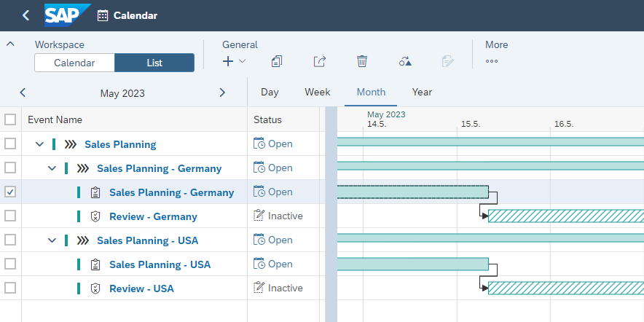
Task: Open the Sales Planning link
Action: tap(120, 144)
